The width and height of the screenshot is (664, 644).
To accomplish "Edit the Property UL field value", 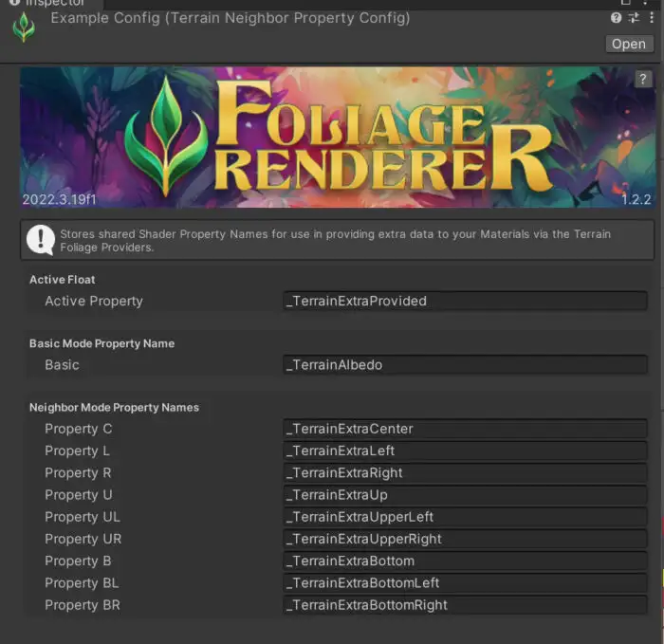I will (x=465, y=517).
